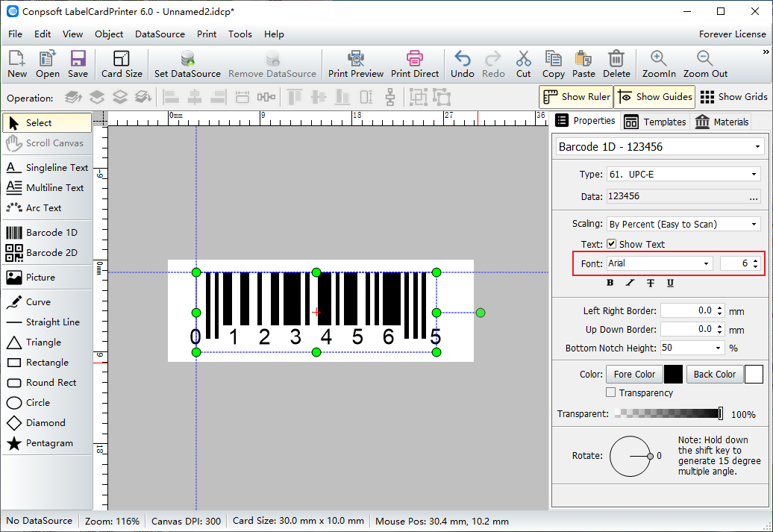The width and height of the screenshot is (773, 532).
Task: Pick the Singleline Text tool
Action: pos(47,168)
